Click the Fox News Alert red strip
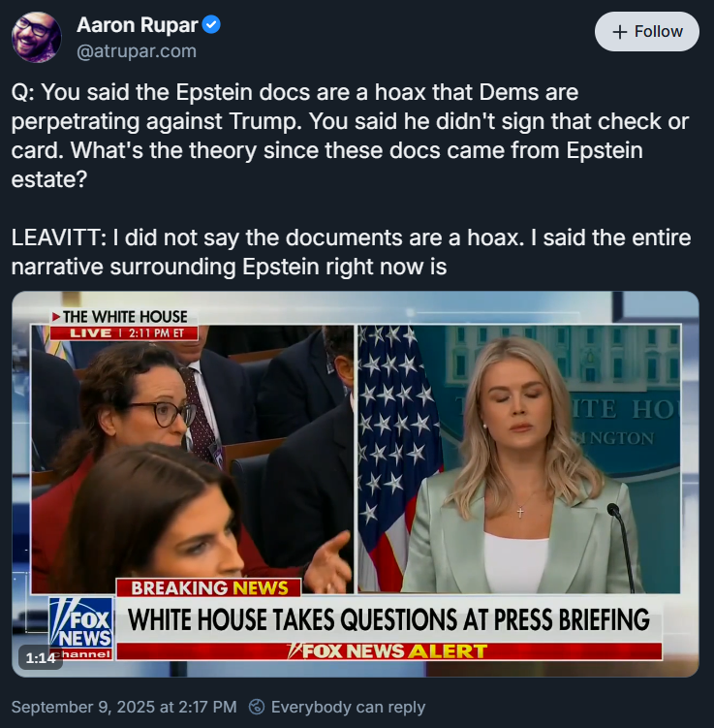 [x=388, y=650]
